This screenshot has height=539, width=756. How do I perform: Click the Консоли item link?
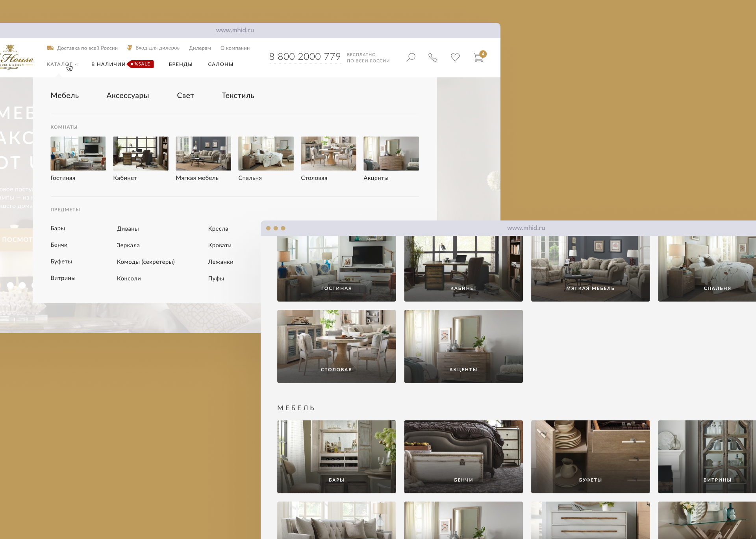click(x=129, y=278)
